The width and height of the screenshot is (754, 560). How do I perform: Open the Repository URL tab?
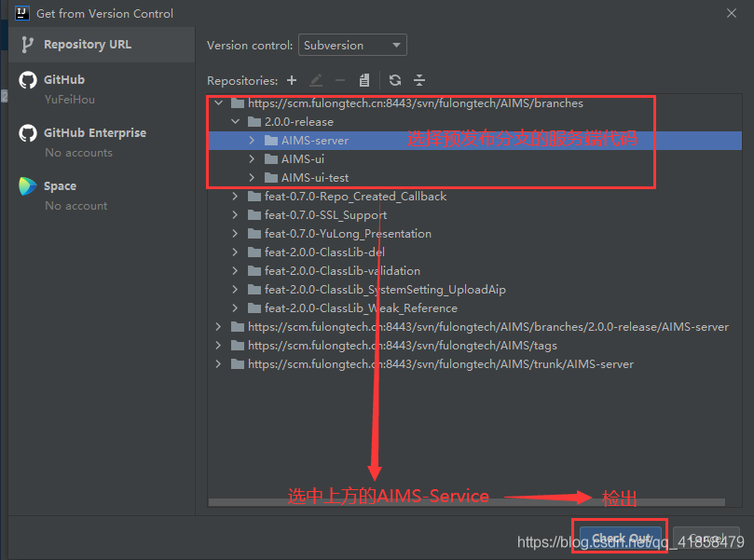tap(102, 45)
